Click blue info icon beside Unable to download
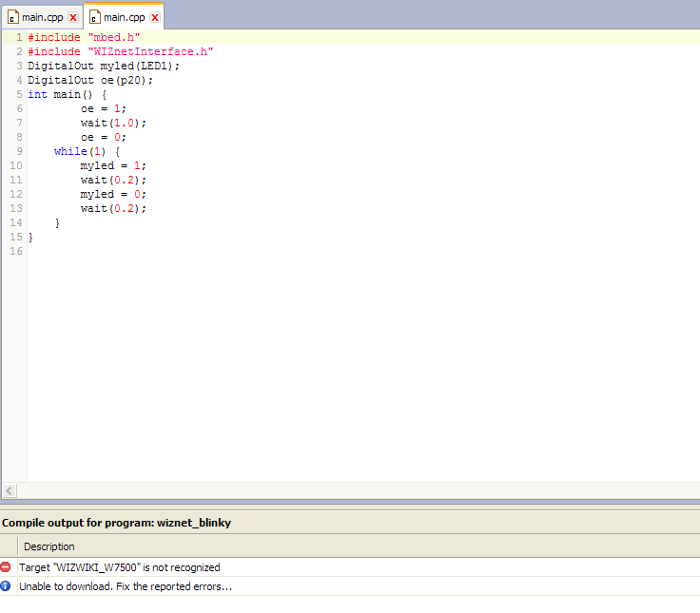The image size is (700, 613). (x=6, y=586)
